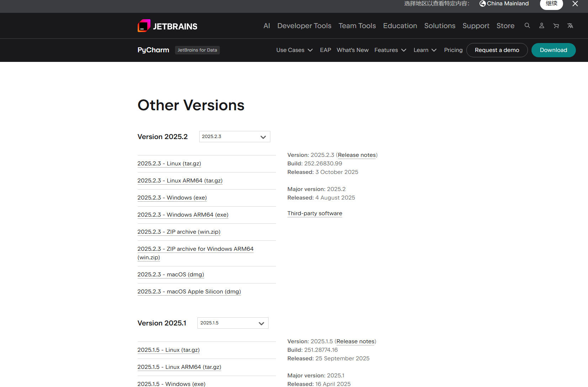Click the Version 2025.1 heading

coord(162,323)
